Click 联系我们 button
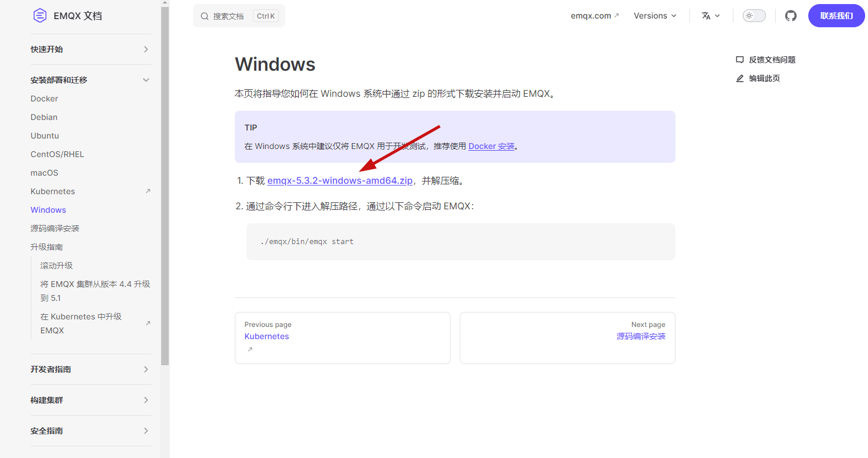The width and height of the screenshot is (868, 458). 836,16
